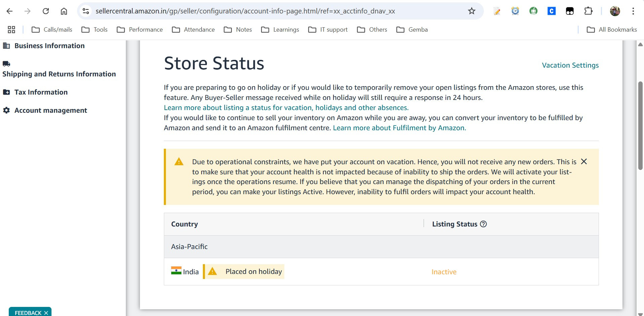Click the browser forward arrow

coord(28,11)
